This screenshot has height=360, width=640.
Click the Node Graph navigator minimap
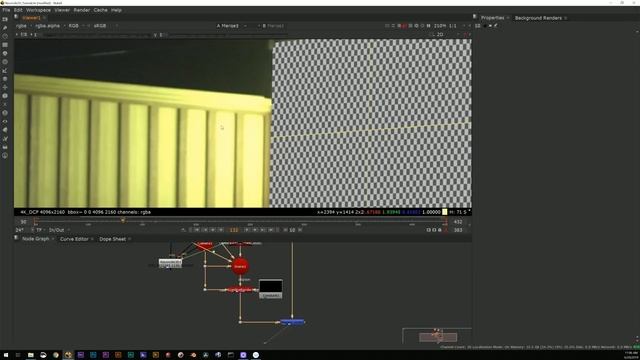pyautogui.click(x=437, y=336)
